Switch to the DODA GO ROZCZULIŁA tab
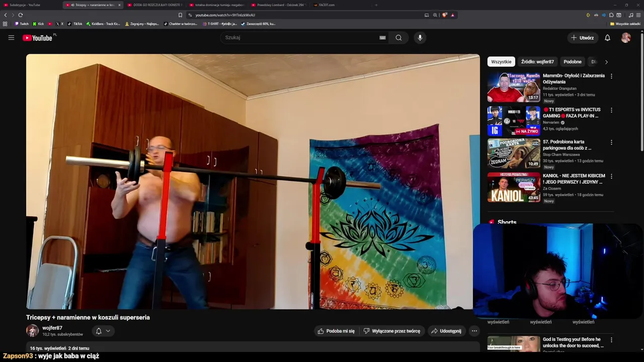Image resolution: width=644 pixels, height=362 pixels. [x=155, y=5]
